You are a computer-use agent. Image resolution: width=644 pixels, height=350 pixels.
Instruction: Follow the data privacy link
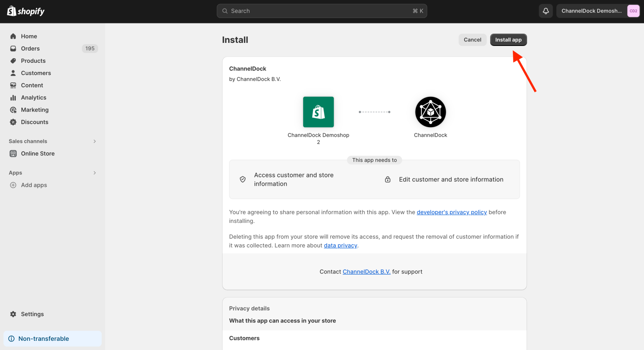(x=340, y=245)
